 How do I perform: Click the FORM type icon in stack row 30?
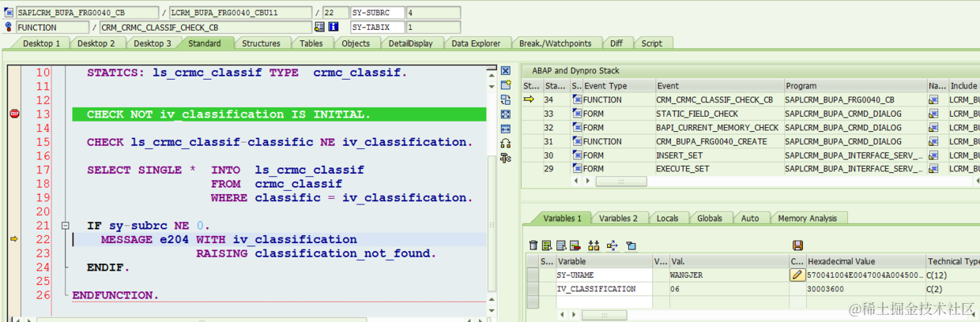tap(576, 155)
